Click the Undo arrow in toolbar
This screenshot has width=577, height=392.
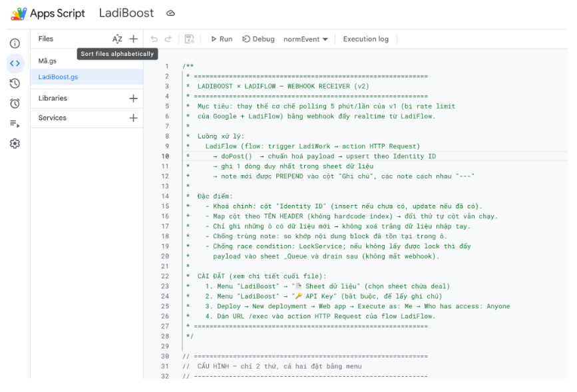154,39
